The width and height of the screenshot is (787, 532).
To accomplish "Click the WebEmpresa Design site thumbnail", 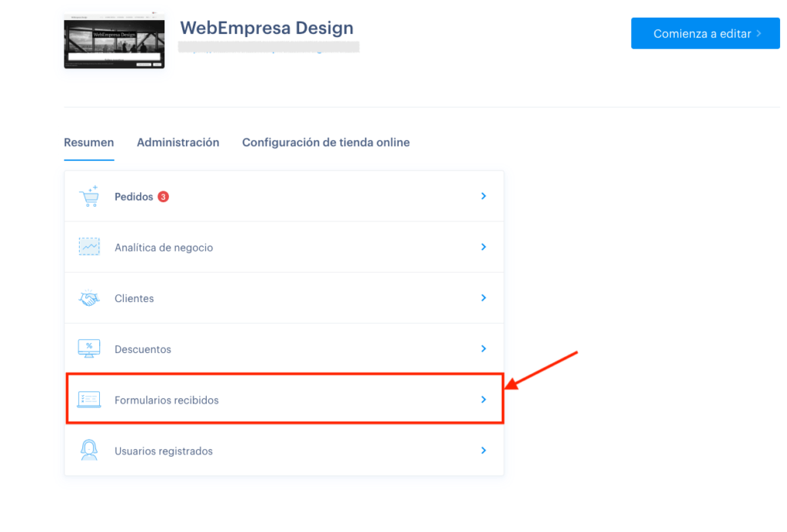I will point(114,41).
